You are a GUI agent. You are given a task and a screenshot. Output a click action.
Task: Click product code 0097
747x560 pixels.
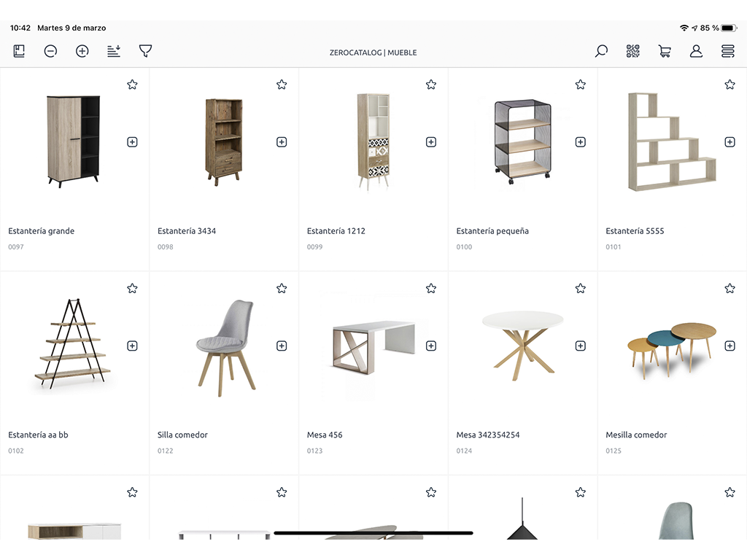(x=16, y=246)
